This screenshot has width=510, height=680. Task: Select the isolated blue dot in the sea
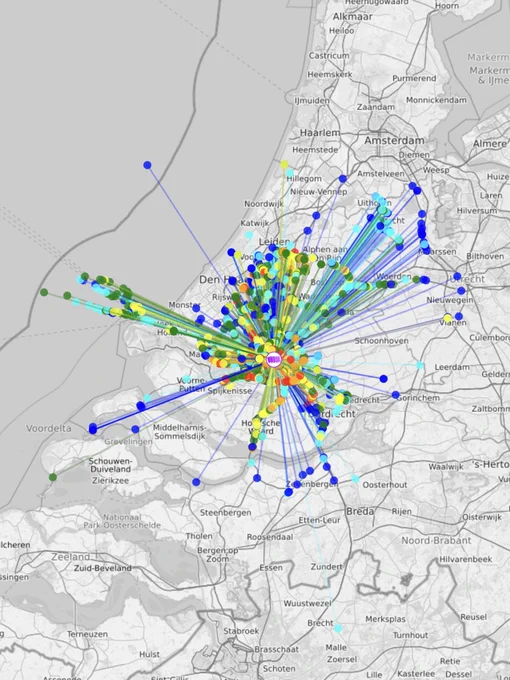tap(147, 165)
